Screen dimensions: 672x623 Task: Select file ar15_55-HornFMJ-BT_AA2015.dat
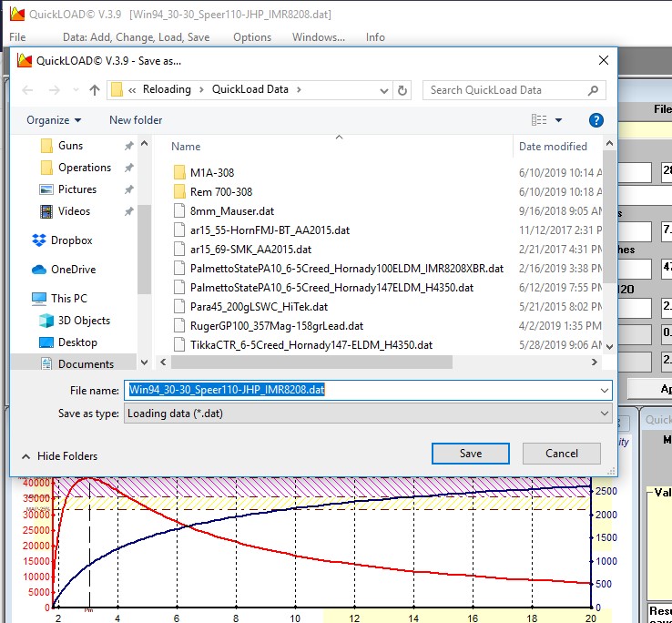pyautogui.click(x=261, y=230)
